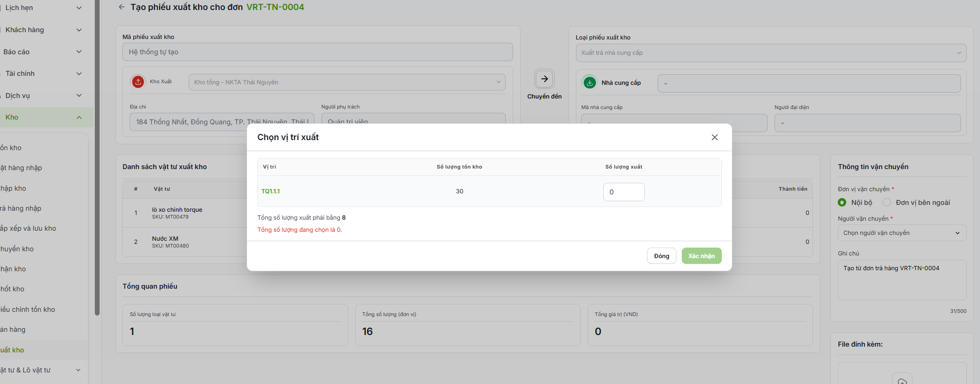Screen dimensions: 980x384
Task: Expand the Khách hàng sidebar menu
Action: click(43, 30)
